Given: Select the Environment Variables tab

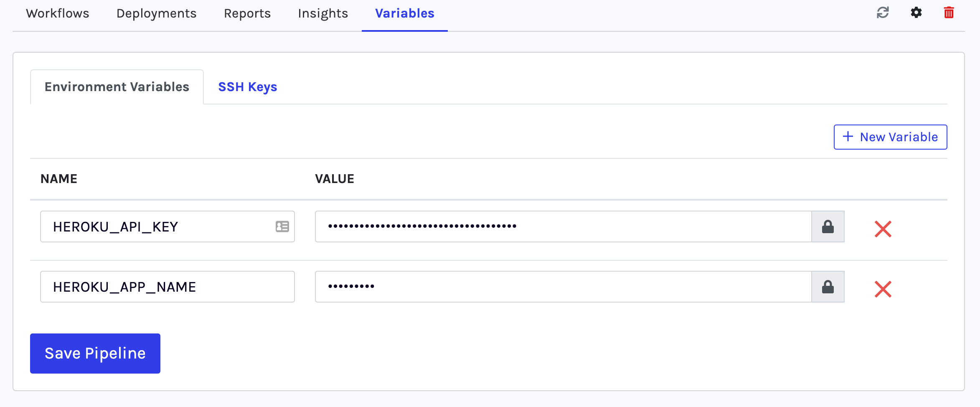Looking at the screenshot, I should point(117,87).
